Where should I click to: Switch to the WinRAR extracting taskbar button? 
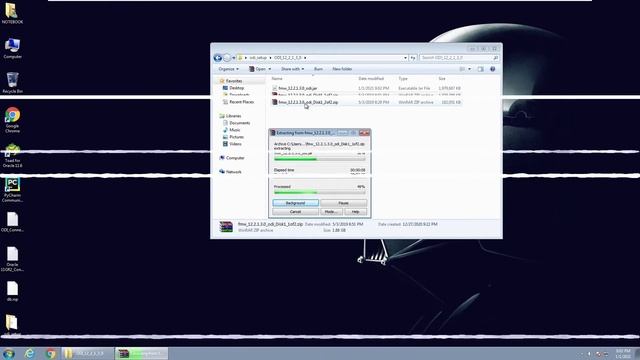[x=141, y=353]
